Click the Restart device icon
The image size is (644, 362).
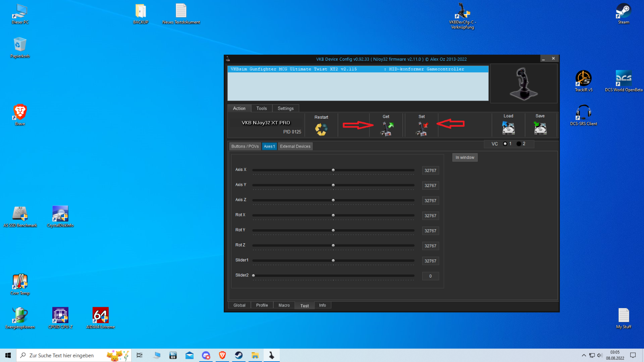pos(321,129)
